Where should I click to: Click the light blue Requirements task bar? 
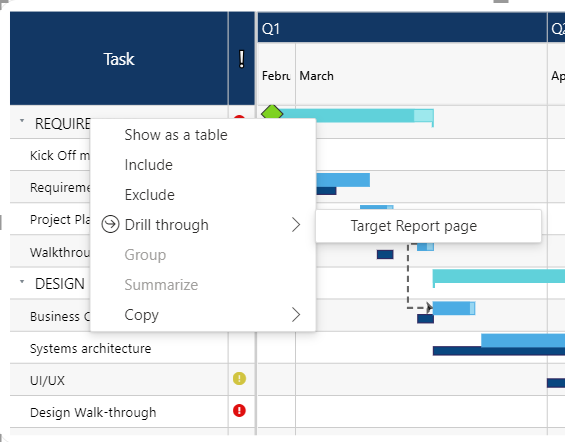tap(343, 180)
